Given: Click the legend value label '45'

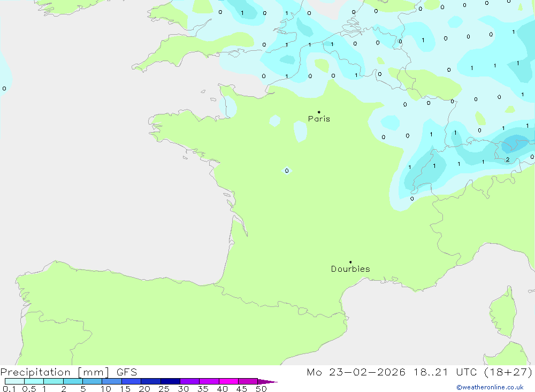Looking at the screenshot, I should click(242, 389).
